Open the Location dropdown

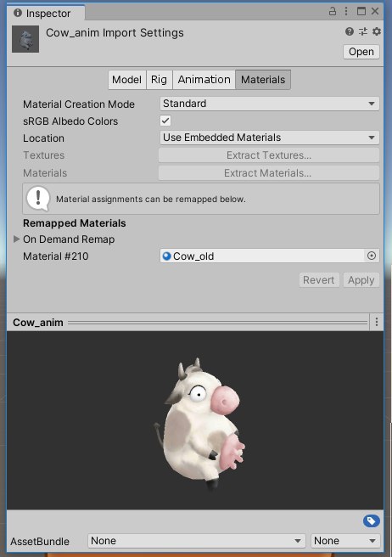pyautogui.click(x=269, y=138)
